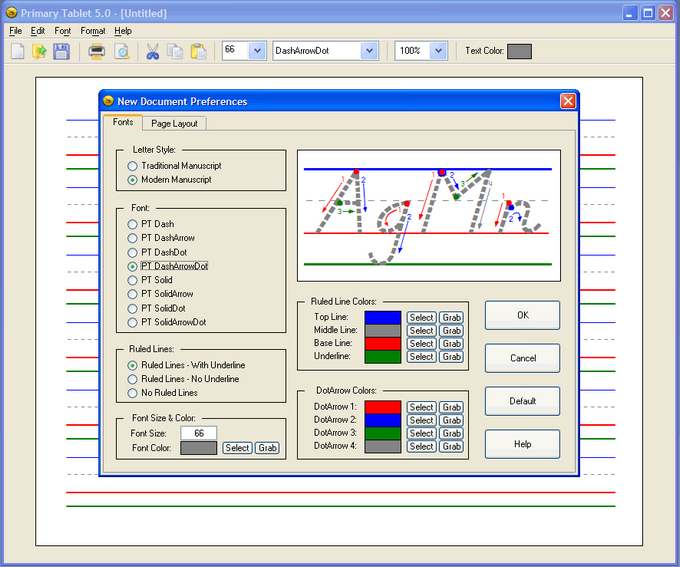Expand the DashArrowDot font dropdown
This screenshot has height=567, width=680.
[369, 51]
